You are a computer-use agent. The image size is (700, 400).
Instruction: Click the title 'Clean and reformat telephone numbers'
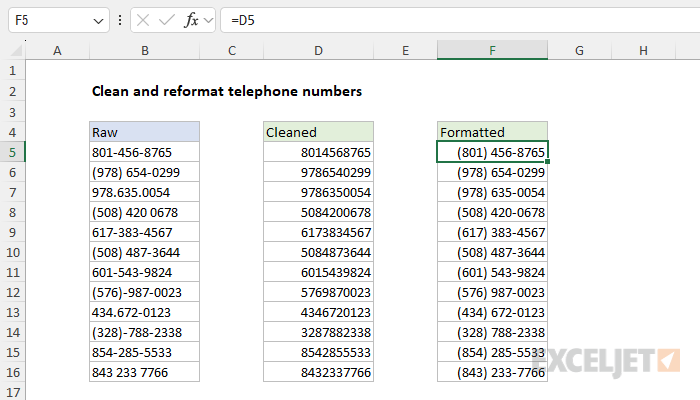click(227, 91)
